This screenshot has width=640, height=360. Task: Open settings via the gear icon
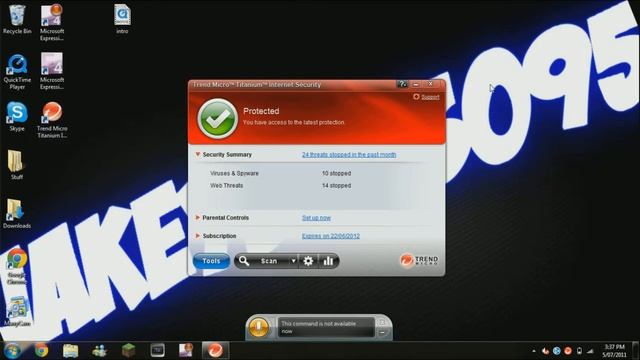[x=308, y=261]
